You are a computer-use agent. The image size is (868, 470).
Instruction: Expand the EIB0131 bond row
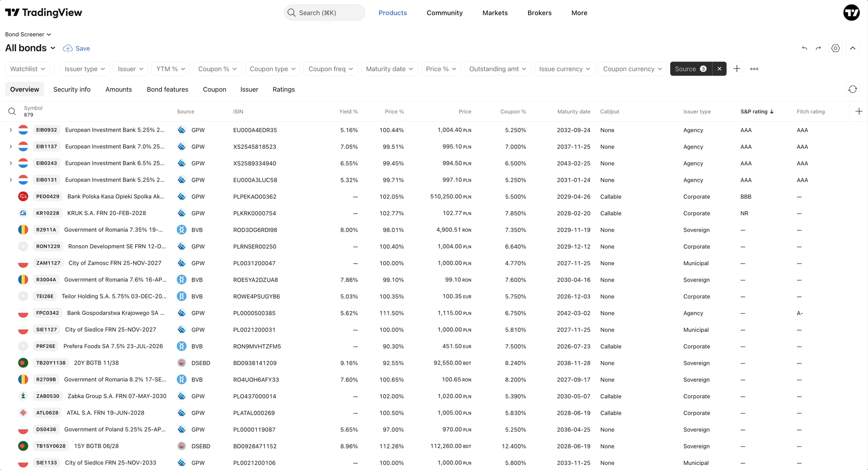[11, 180]
